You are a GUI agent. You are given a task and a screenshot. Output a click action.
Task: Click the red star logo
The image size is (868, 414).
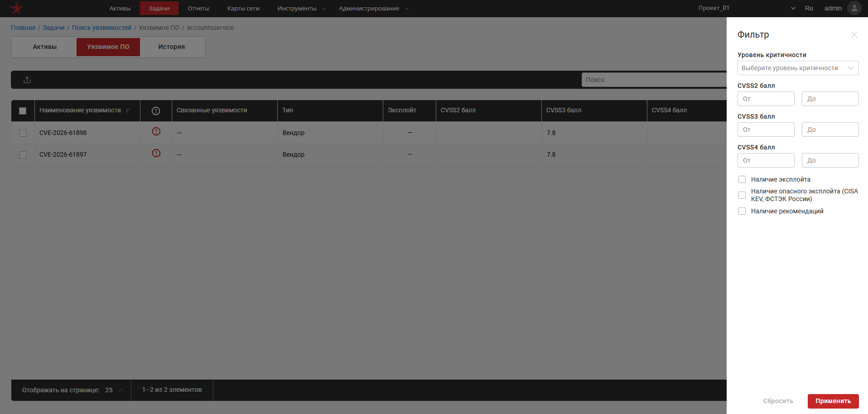point(16,8)
